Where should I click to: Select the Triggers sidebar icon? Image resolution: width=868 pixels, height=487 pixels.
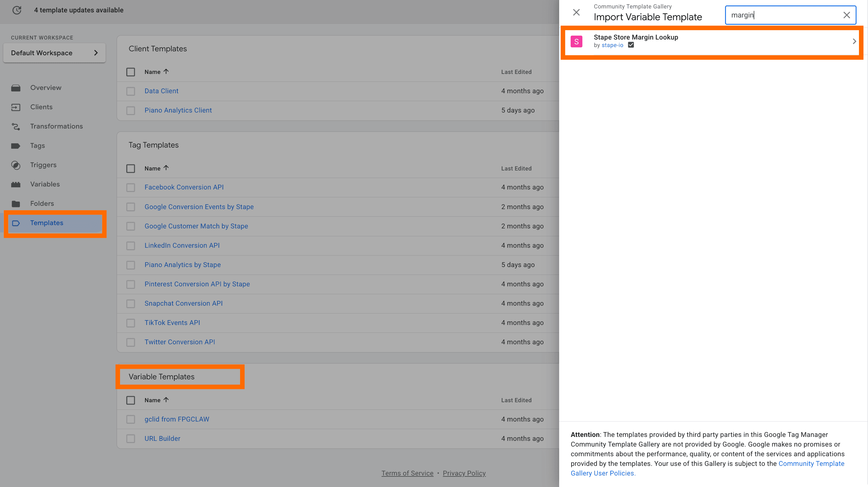coord(16,165)
